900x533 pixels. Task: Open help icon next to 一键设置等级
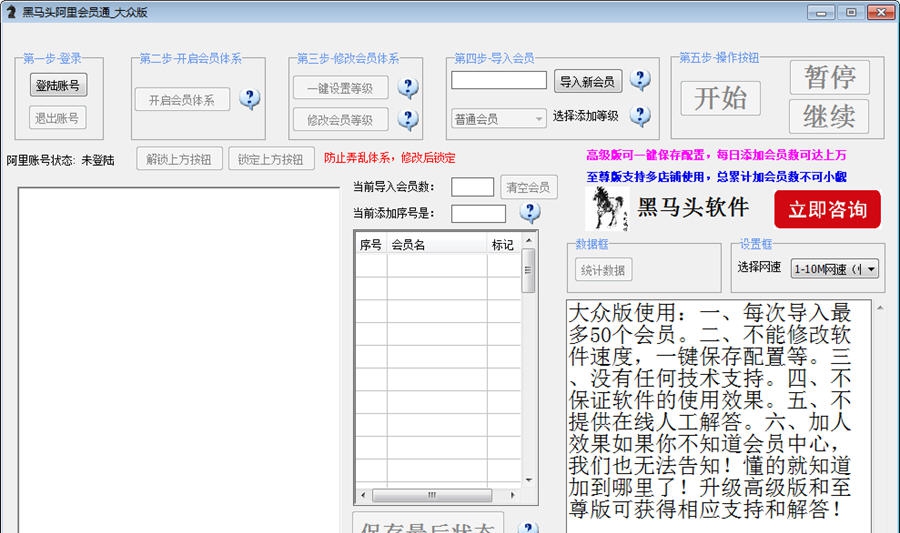point(408,87)
